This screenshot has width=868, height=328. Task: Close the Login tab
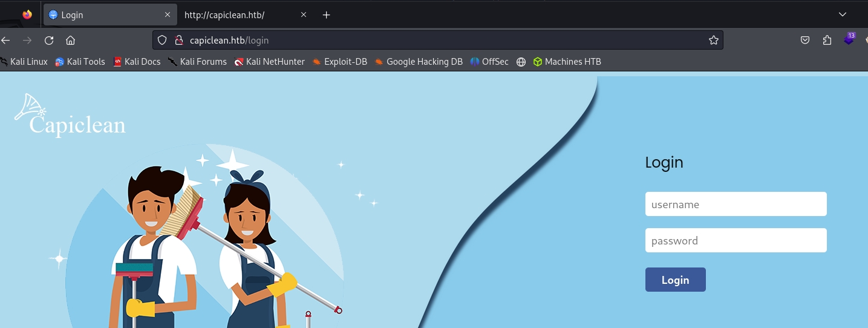click(x=168, y=15)
